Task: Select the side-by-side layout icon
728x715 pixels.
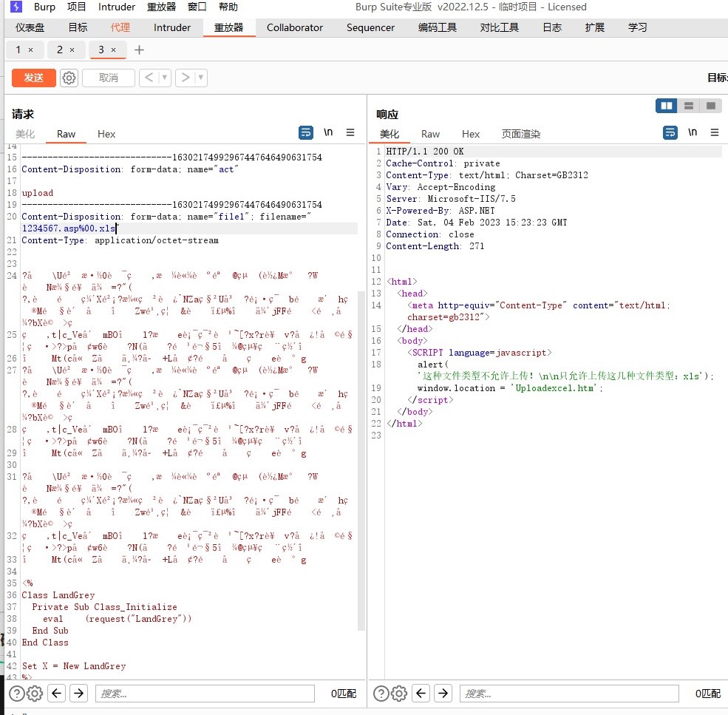Action: pyautogui.click(x=666, y=106)
